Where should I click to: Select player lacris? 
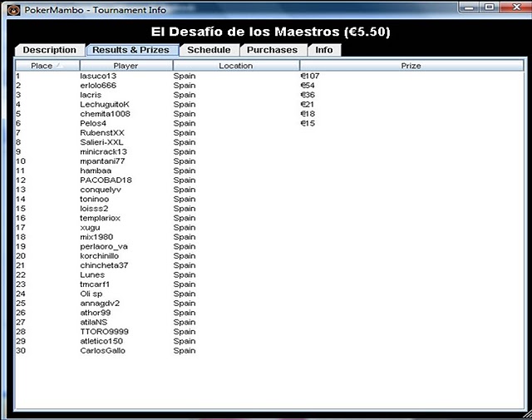tap(91, 95)
